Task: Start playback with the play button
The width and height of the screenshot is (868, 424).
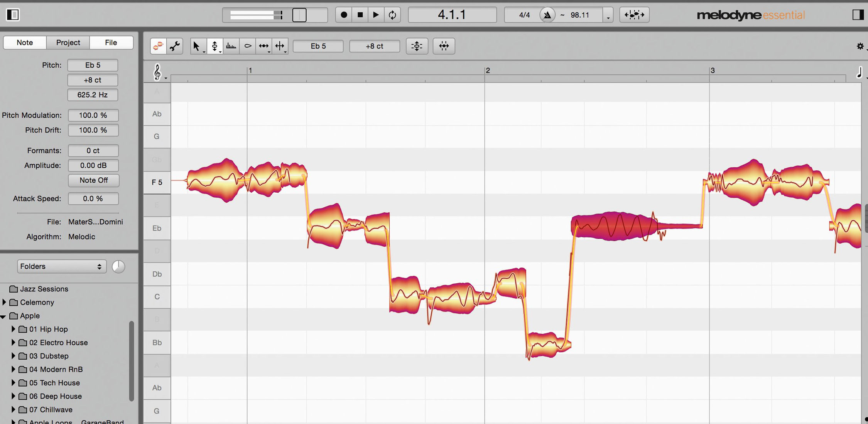Action: click(376, 15)
